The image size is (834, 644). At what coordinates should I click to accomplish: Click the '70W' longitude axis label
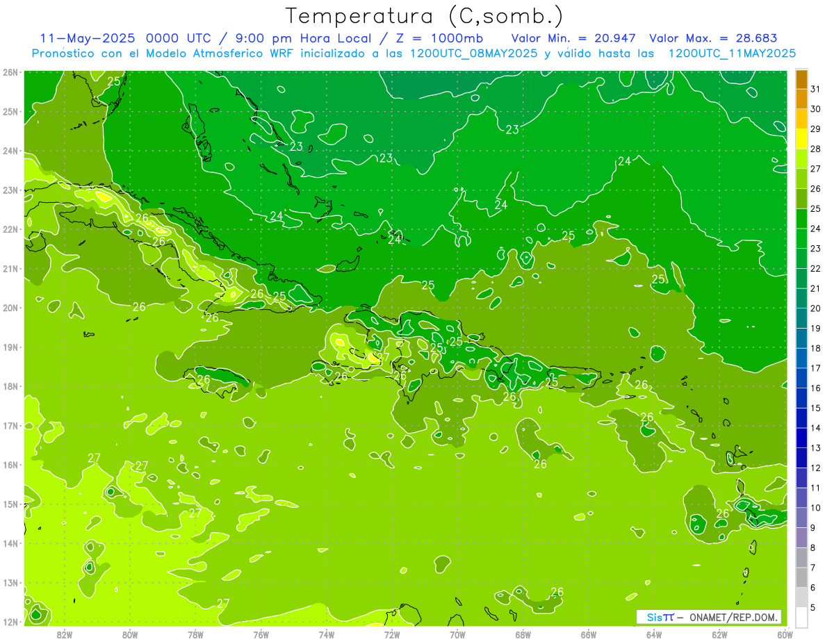[x=457, y=634]
